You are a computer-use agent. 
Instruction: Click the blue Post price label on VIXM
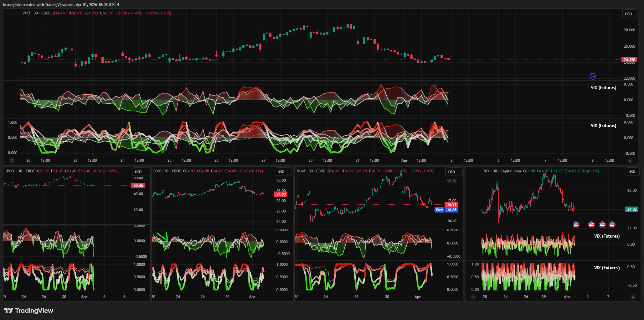(439, 210)
